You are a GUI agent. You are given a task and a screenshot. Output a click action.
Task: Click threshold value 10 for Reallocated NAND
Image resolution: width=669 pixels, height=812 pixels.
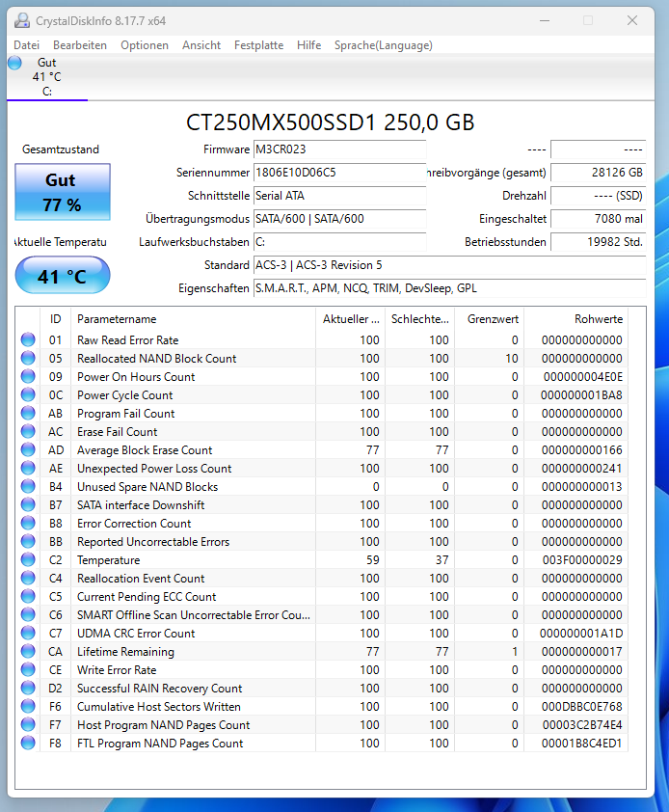click(512, 359)
